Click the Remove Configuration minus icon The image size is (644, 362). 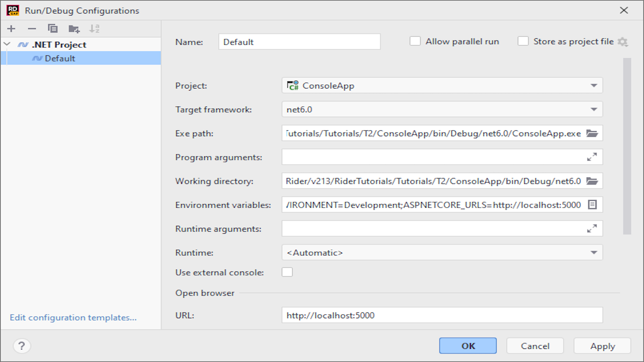32,29
